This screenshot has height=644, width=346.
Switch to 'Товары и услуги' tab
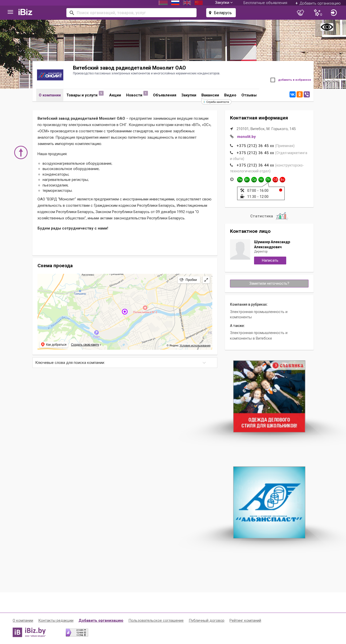coord(82,95)
